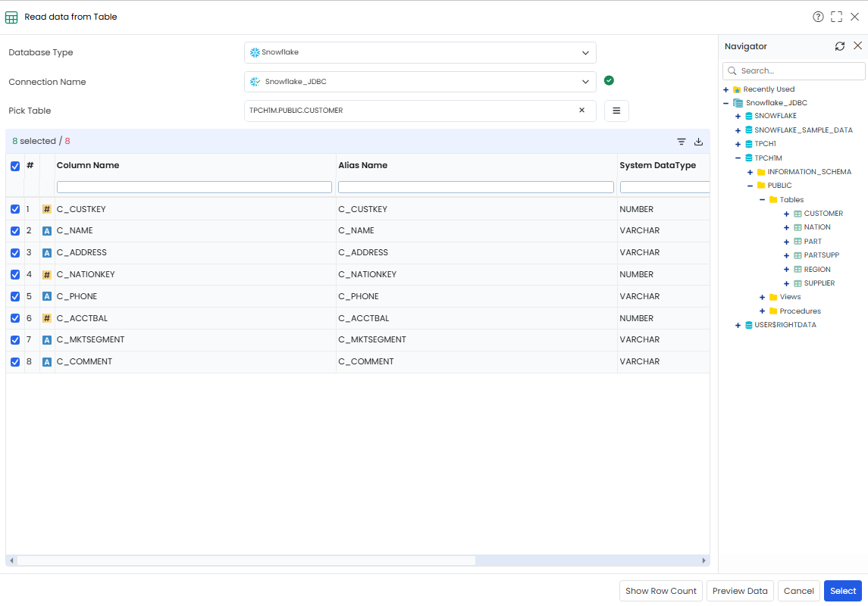Expand the INFORMATION_SCHEMA schema
Screen dimensions: 868x606
coord(750,173)
